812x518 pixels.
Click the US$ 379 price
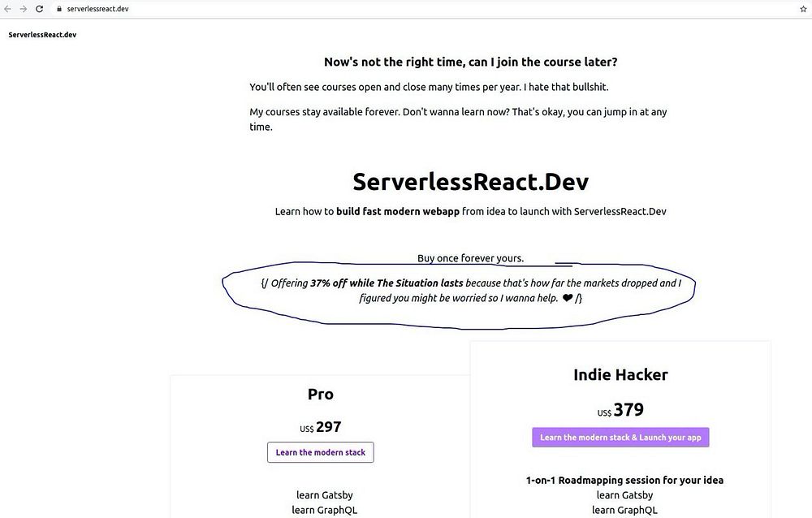click(620, 410)
